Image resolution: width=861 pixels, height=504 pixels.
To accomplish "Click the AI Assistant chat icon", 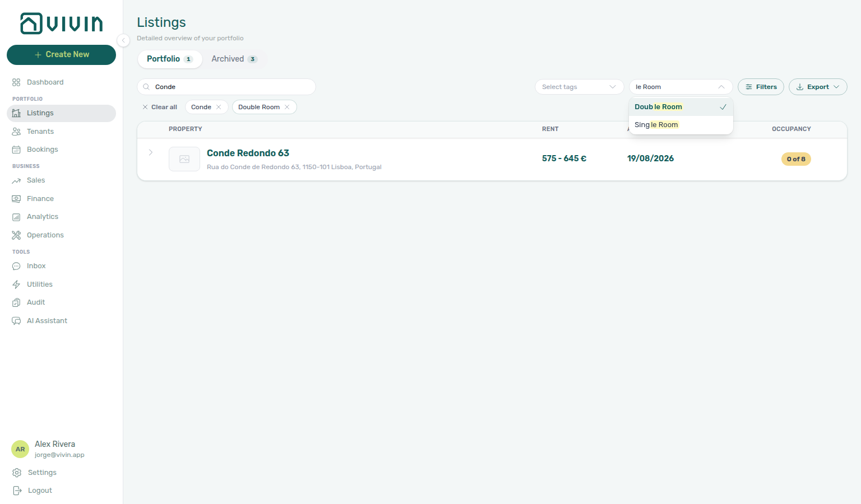I will coord(16,321).
